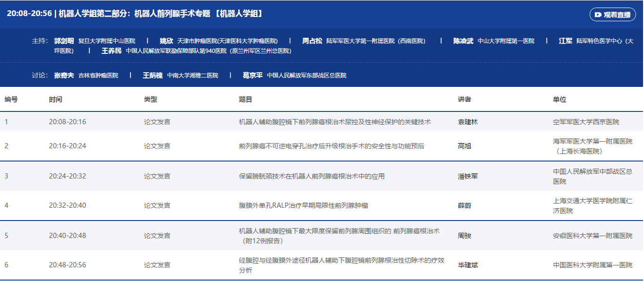Select speaker 高旭 in row 2
Image resolution: width=644 pixels, height=281 pixels.
tap(464, 146)
